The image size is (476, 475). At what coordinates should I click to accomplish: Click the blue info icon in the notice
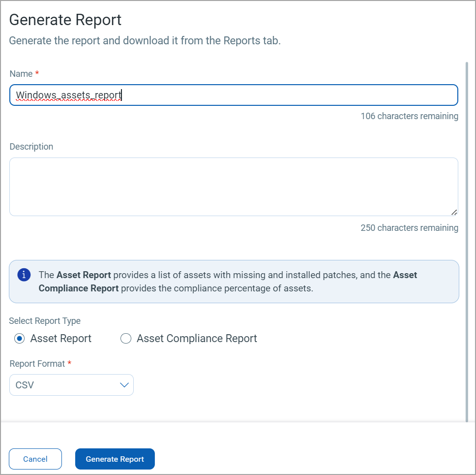click(24, 275)
